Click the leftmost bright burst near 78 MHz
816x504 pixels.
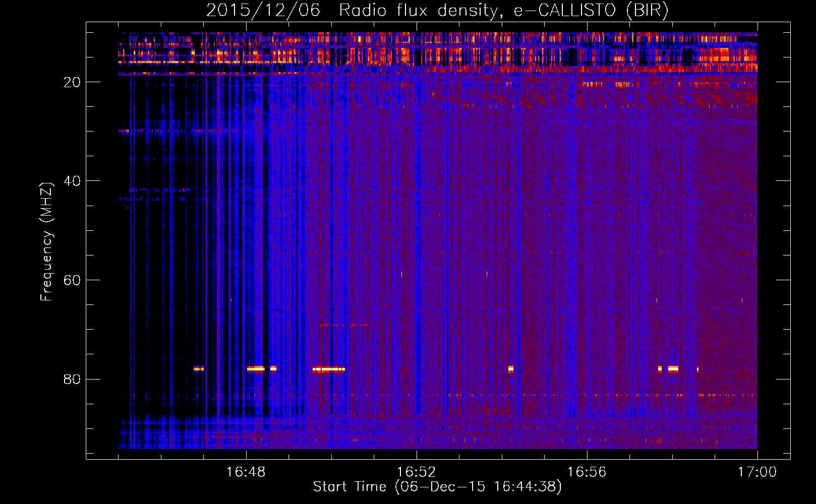[199, 369]
